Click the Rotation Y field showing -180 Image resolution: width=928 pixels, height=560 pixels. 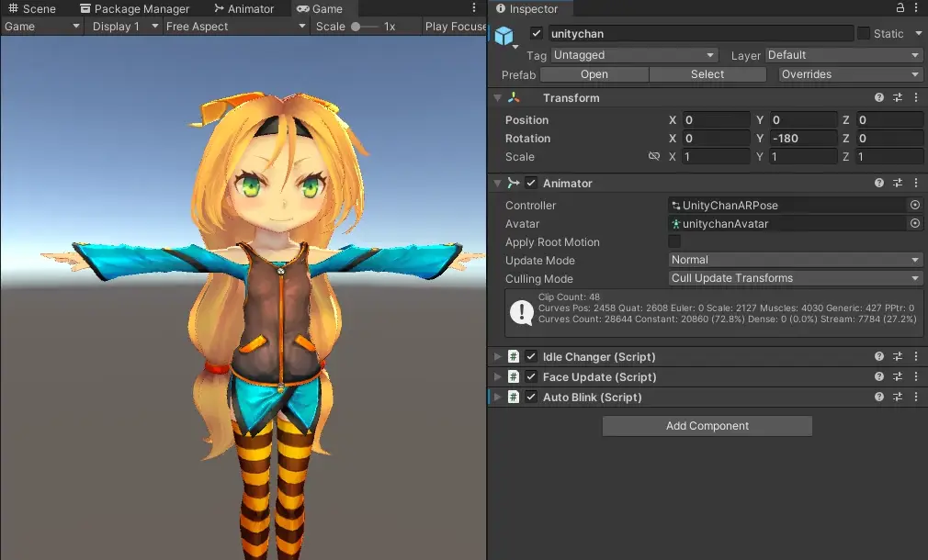803,138
